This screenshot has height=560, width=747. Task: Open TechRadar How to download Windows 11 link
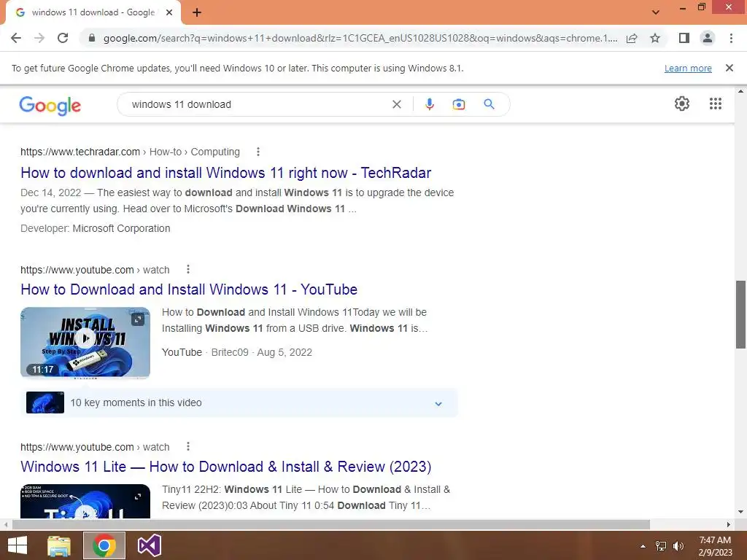pyautogui.click(x=226, y=173)
